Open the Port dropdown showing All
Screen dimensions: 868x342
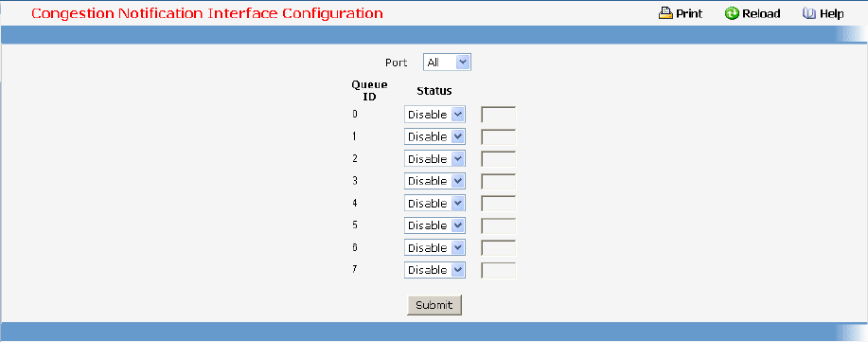pyautogui.click(x=447, y=63)
